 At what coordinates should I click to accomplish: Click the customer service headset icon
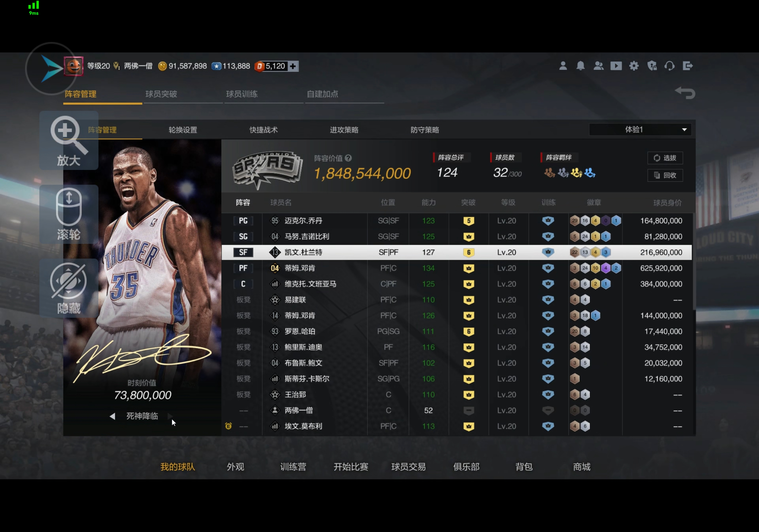coord(669,66)
